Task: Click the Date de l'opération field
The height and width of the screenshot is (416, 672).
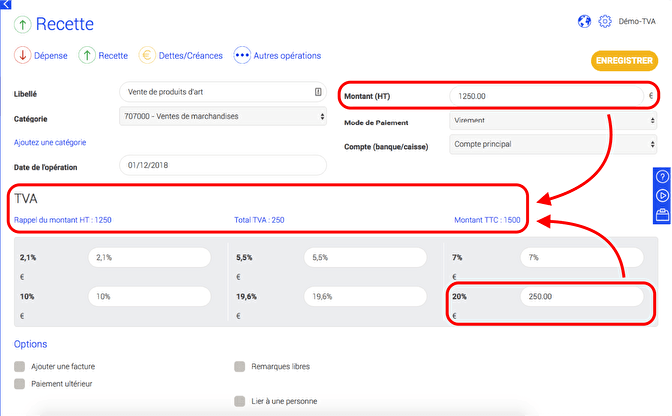Action: (223, 165)
